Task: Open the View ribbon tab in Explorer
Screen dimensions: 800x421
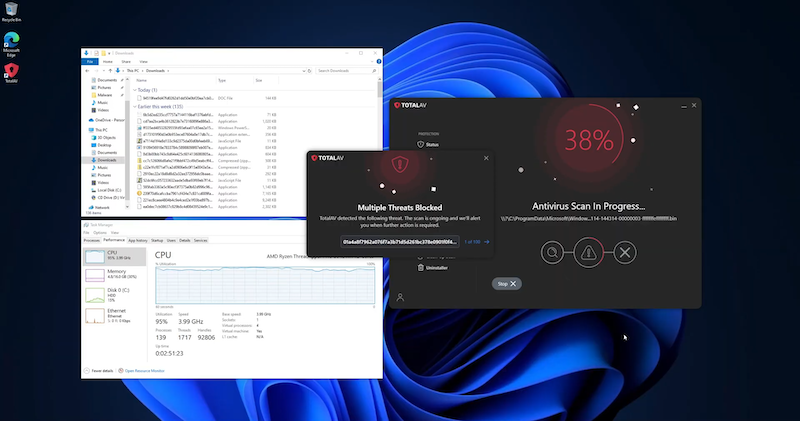Action: (143, 62)
